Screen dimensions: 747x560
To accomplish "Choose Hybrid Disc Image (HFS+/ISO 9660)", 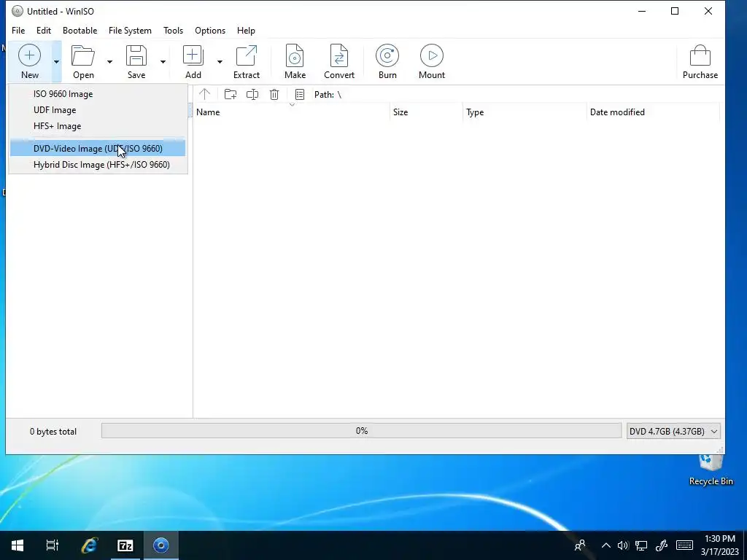I will coord(98,165).
